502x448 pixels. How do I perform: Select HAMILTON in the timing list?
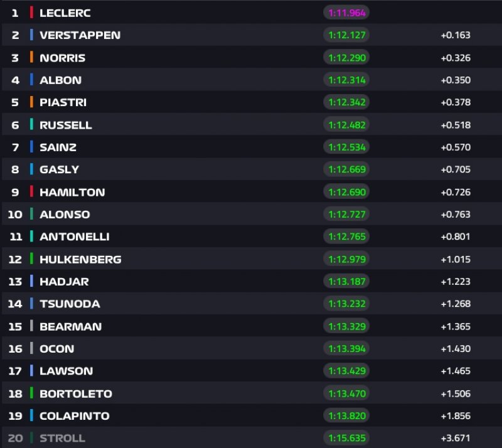[72, 192]
